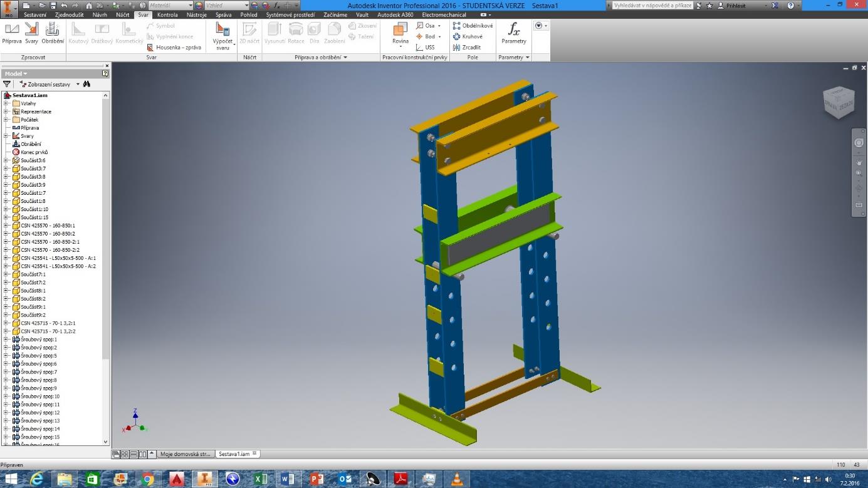868x488 pixels.
Task: Click the ViewCube in the viewport
Action: click(838, 103)
